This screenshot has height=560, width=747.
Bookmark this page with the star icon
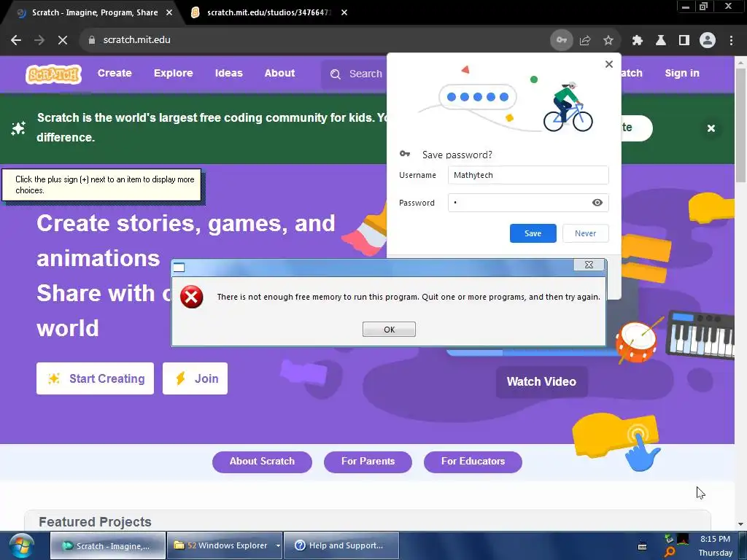pos(608,41)
